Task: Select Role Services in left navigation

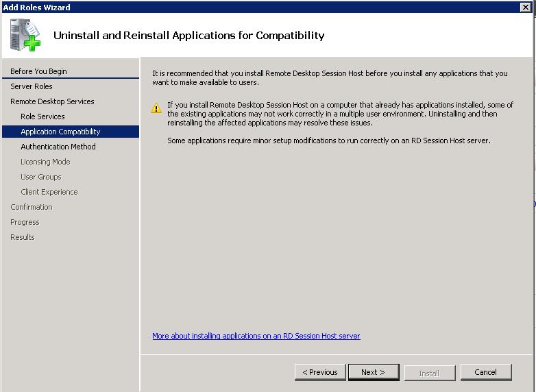Action: [x=42, y=117]
